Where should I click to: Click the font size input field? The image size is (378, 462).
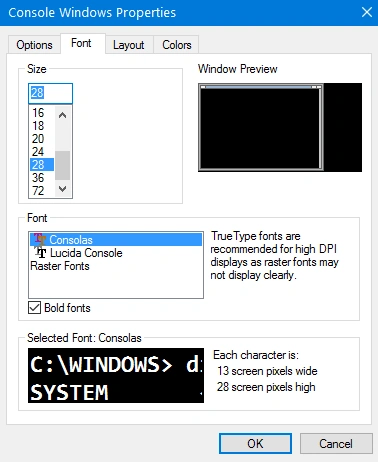50,93
